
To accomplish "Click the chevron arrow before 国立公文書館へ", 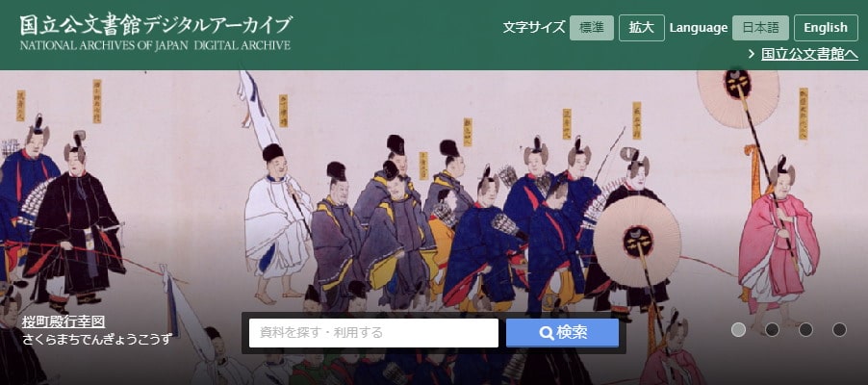I will tap(752, 54).
